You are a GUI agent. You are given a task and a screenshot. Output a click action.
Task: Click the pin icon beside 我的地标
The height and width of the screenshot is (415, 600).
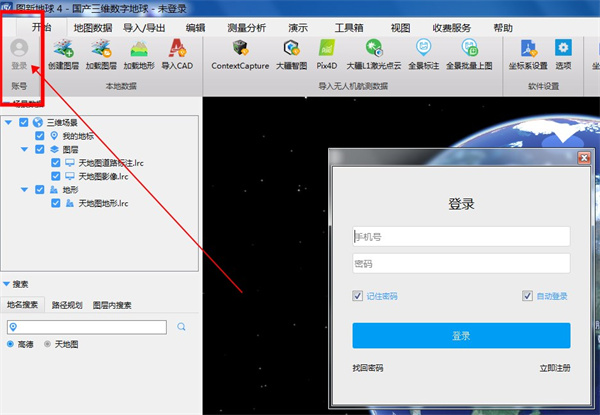(x=54, y=136)
